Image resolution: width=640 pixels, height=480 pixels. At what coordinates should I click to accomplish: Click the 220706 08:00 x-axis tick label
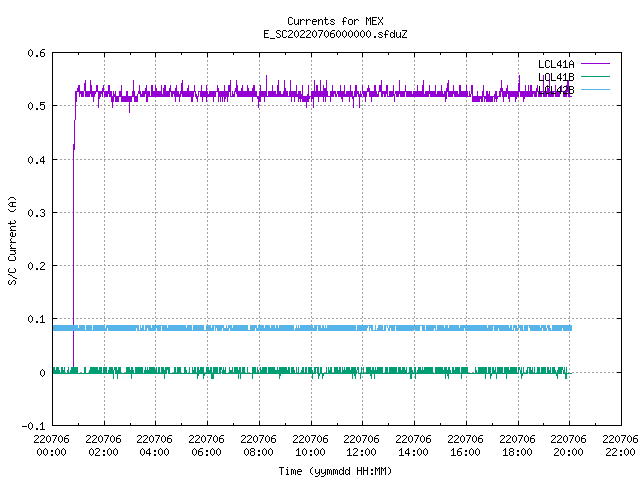(258, 446)
